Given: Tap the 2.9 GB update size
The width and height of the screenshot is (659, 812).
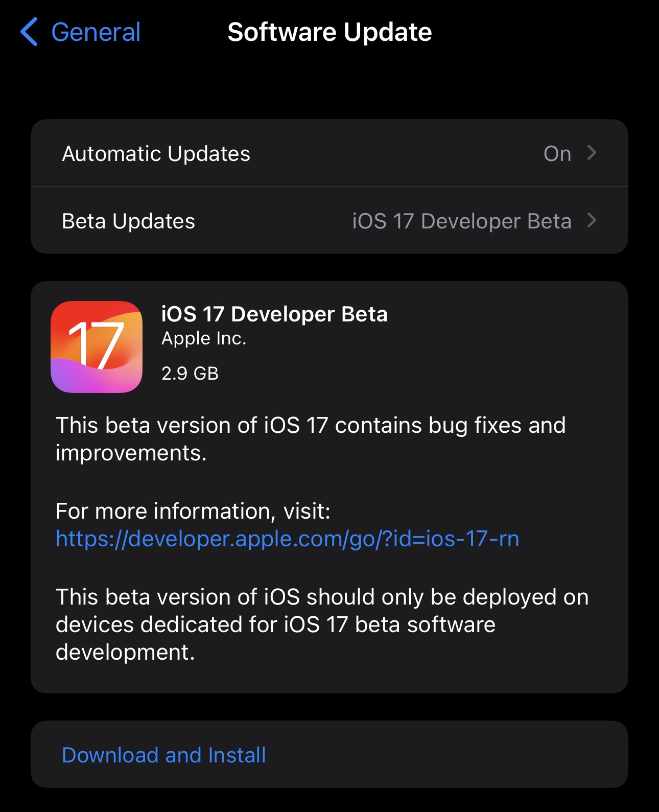Looking at the screenshot, I should tap(190, 374).
